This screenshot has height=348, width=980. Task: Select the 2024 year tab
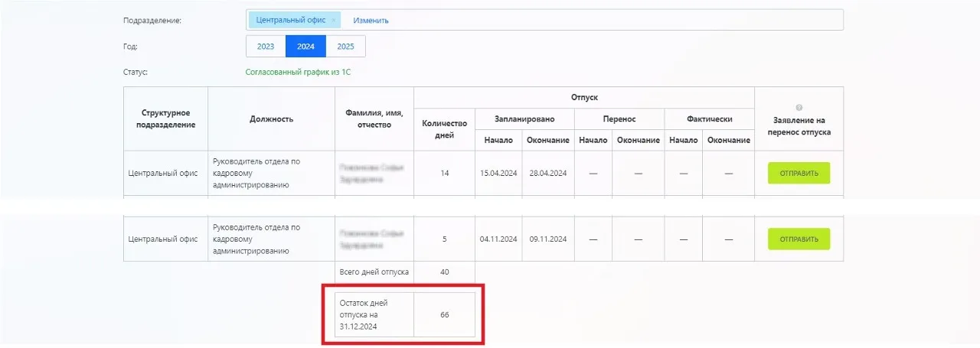[305, 47]
